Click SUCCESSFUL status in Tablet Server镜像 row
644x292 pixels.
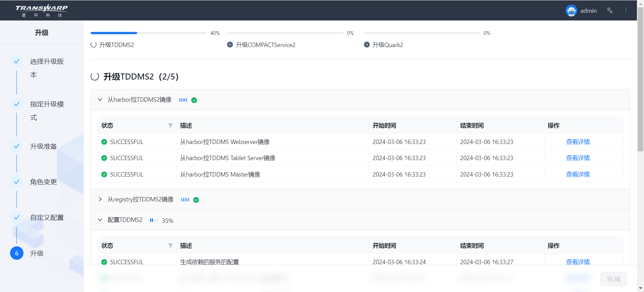point(126,158)
